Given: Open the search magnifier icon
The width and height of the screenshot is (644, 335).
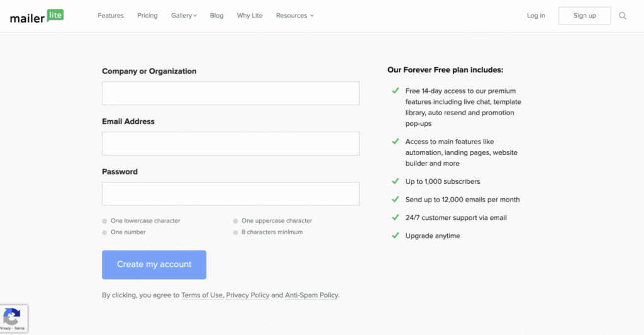Looking at the screenshot, I should click(623, 16).
